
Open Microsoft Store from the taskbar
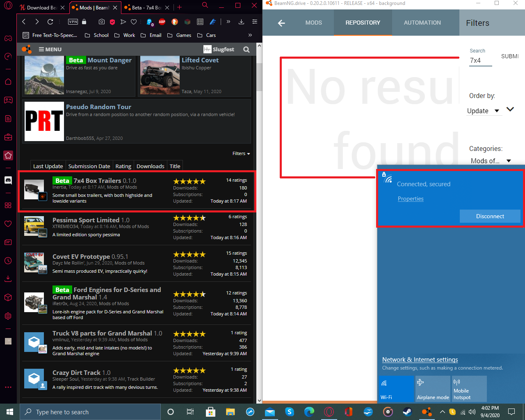(x=211, y=412)
